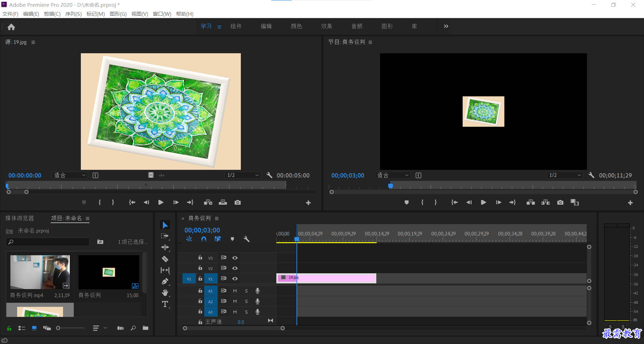The height and width of the screenshot is (344, 644).
Task: Add marker in Program monitor
Action: tap(407, 202)
